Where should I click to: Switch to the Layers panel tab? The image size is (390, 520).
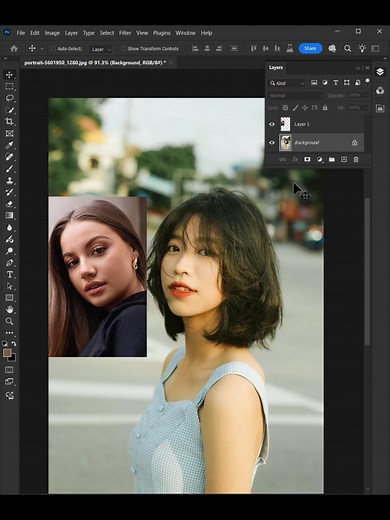(x=276, y=68)
